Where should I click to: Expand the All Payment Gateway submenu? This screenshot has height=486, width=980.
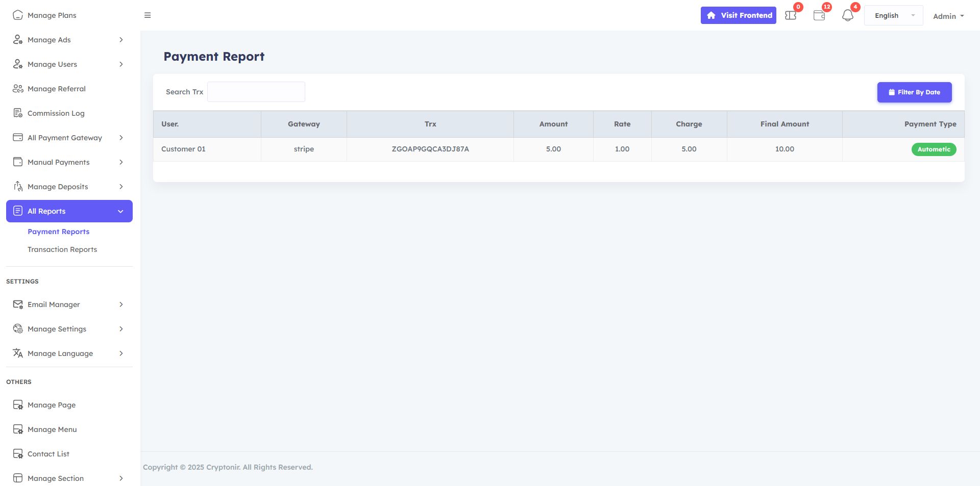(121, 138)
